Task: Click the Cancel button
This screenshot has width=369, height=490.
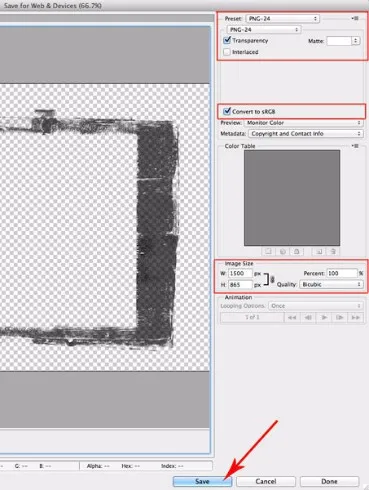Action: click(x=266, y=481)
